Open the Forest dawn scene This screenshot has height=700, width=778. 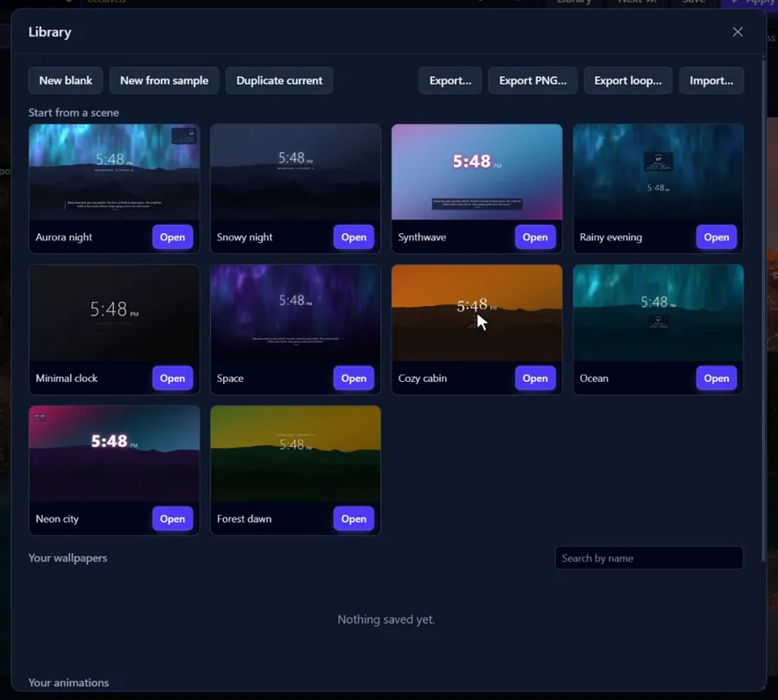click(x=354, y=519)
